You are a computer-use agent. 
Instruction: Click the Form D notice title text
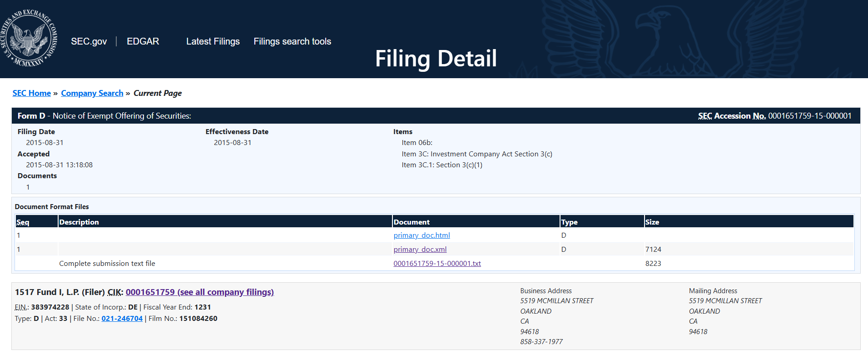click(x=104, y=116)
